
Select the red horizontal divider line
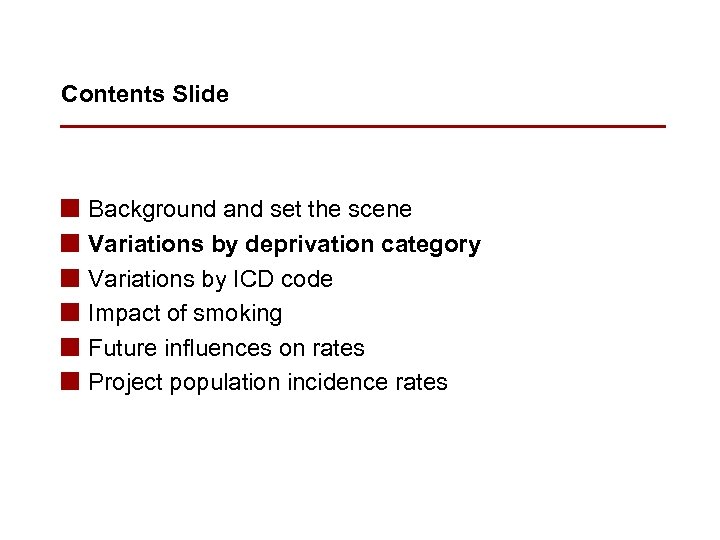362,126
